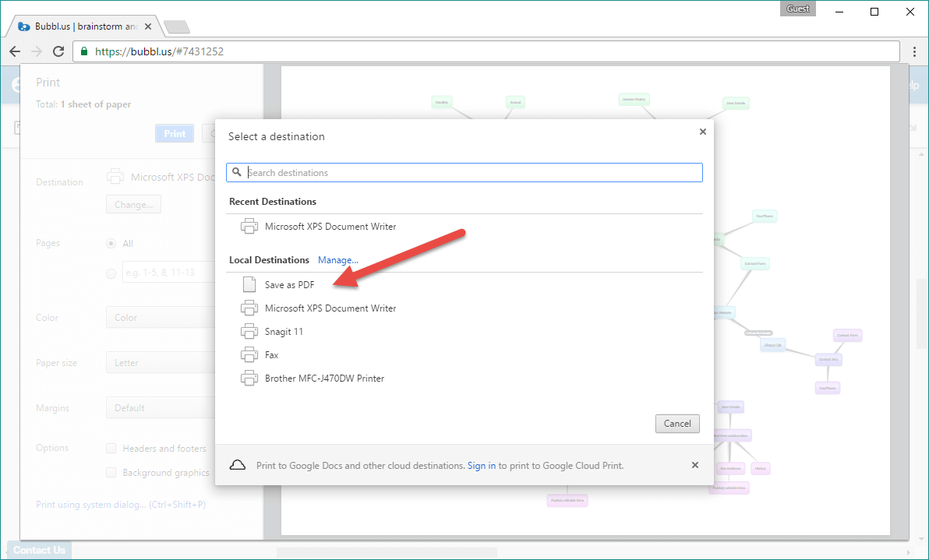The image size is (929, 560).
Task: Click the page range field (e.g. 1-5, 8, 11-13)
Action: 169,273
